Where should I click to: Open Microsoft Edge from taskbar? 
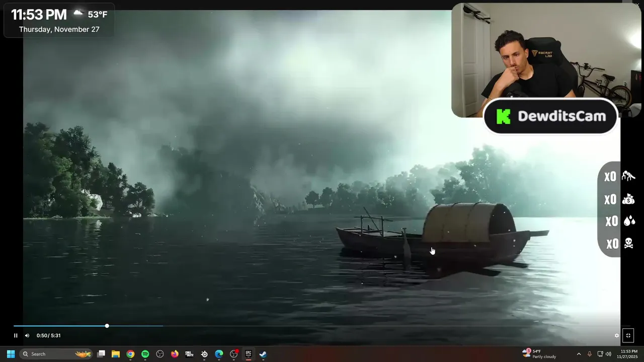coord(219,354)
